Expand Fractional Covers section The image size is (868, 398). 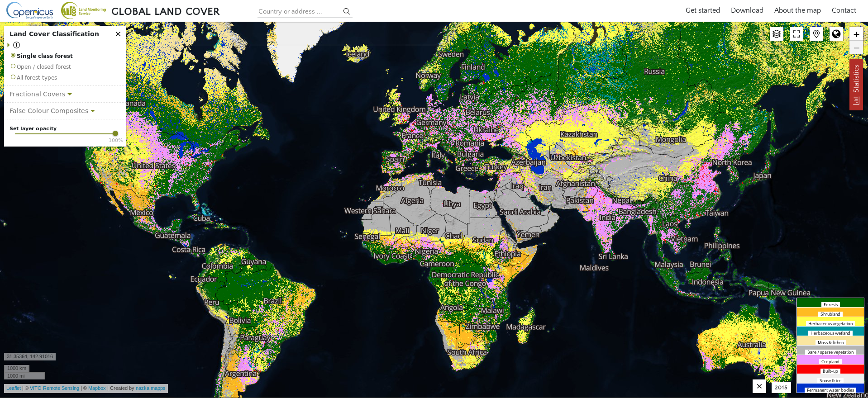[x=41, y=94]
